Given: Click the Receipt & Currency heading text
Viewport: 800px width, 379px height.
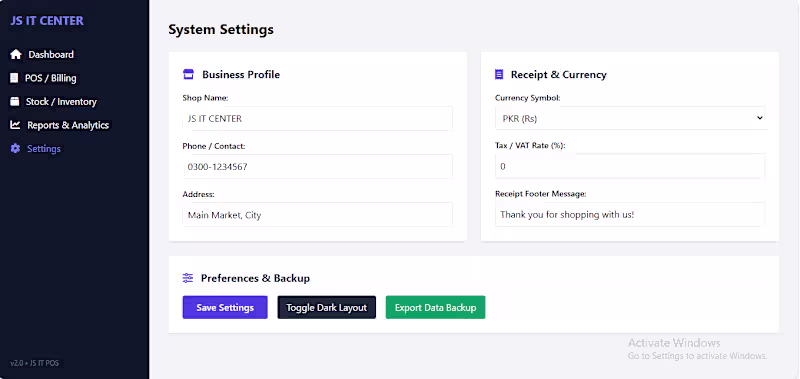Looking at the screenshot, I should (559, 74).
